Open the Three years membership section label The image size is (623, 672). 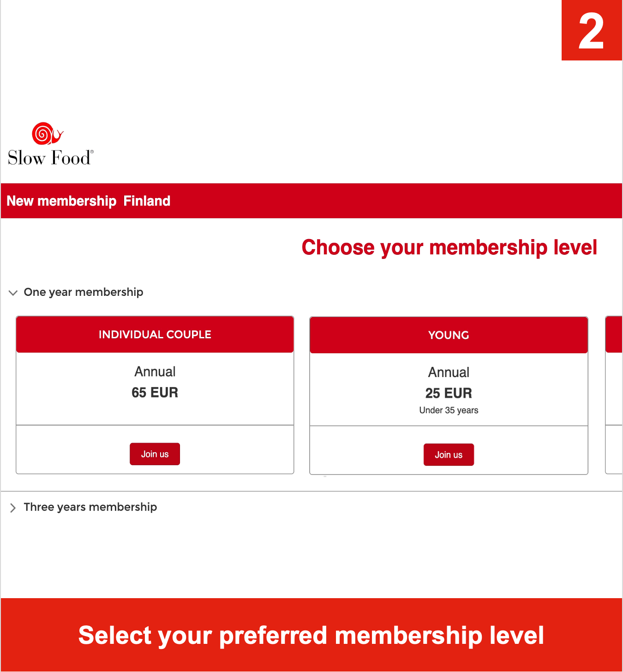coord(90,507)
